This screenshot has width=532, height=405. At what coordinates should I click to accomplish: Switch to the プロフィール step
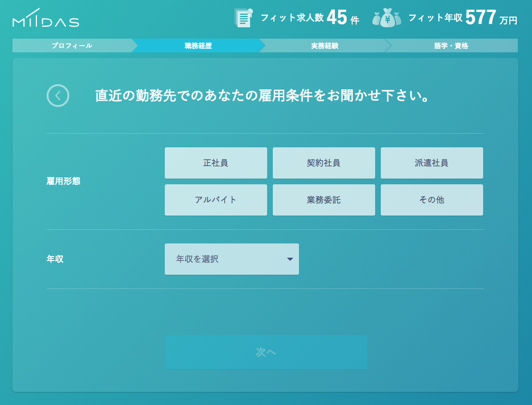click(72, 46)
